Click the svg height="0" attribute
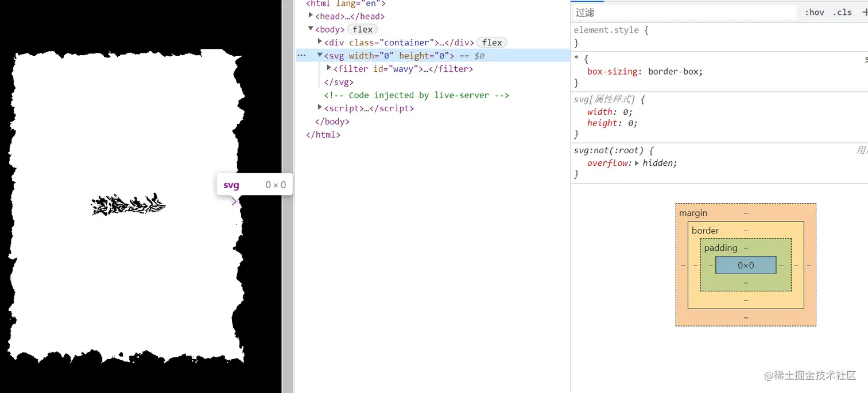The height and width of the screenshot is (393, 868). (424, 56)
